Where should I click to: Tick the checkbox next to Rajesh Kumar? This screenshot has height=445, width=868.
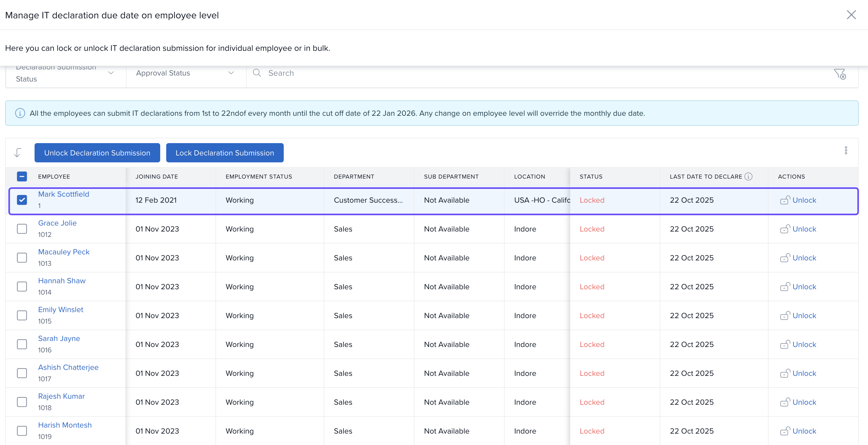coord(22,402)
